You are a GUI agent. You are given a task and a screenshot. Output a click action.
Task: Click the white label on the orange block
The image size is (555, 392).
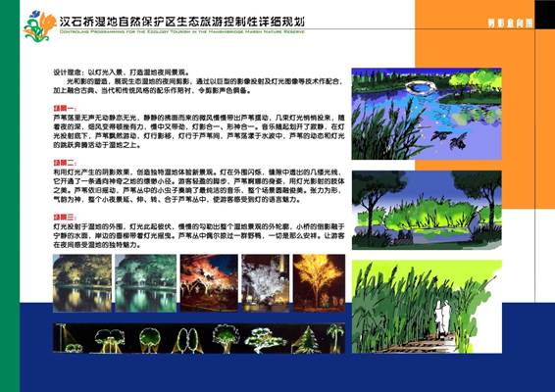[x=510, y=23]
